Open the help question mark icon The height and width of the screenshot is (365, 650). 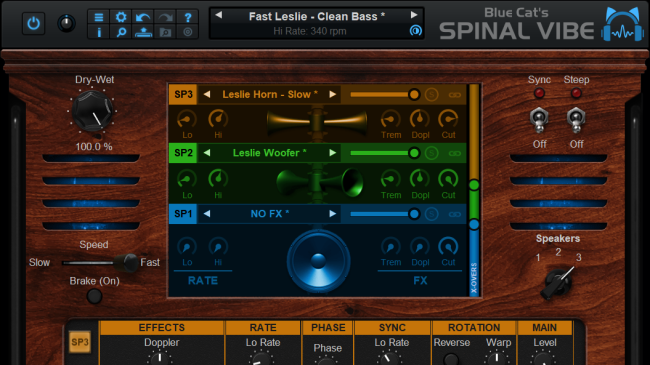tap(188, 17)
